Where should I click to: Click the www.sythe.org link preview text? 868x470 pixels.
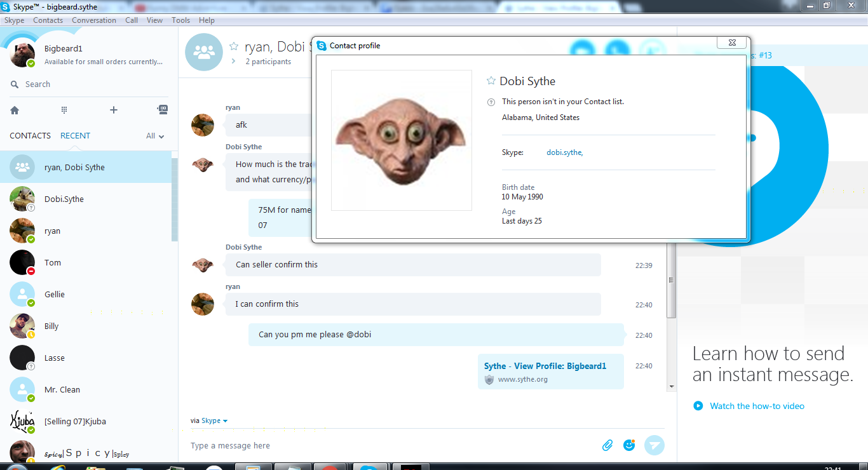tap(523, 379)
